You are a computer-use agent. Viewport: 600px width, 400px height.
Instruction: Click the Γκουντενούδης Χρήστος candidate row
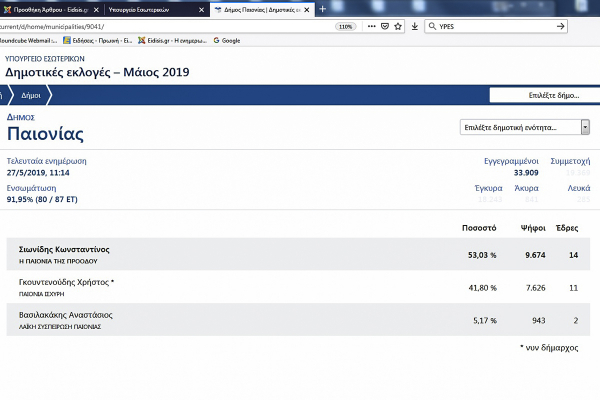[300, 287]
